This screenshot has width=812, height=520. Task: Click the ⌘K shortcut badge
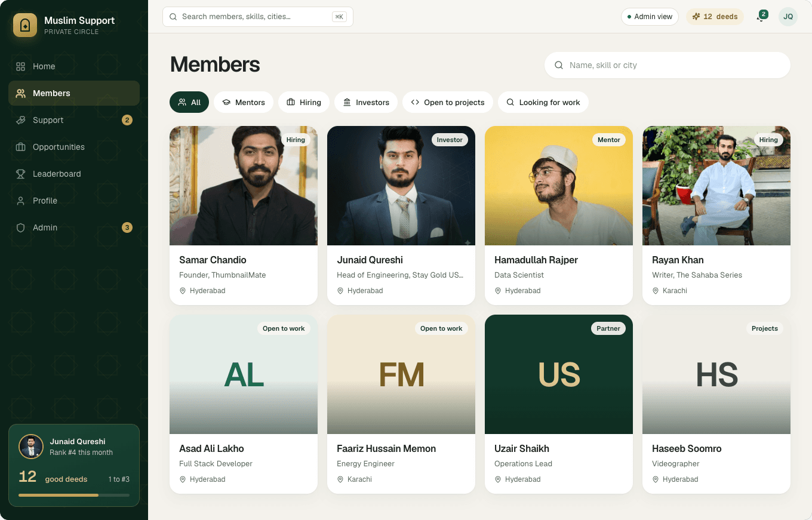(x=339, y=17)
